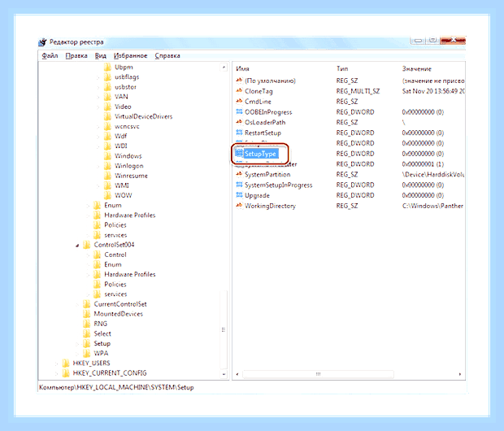
Task: Click the registry path in status bar
Action: pyautogui.click(x=116, y=388)
